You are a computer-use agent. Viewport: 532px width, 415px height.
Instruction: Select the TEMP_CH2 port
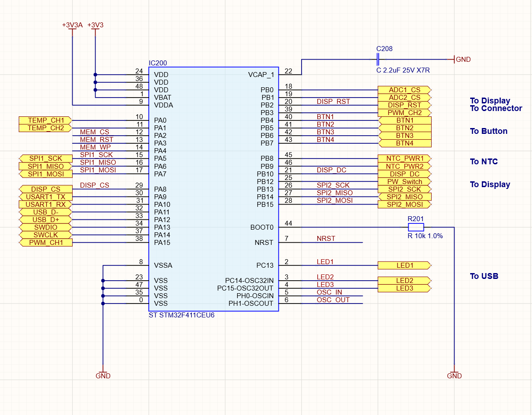(x=45, y=128)
